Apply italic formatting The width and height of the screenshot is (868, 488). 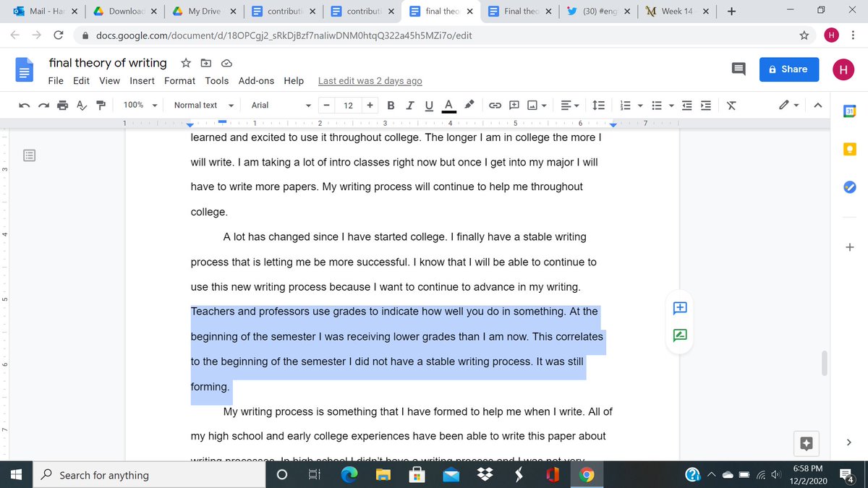tap(410, 106)
